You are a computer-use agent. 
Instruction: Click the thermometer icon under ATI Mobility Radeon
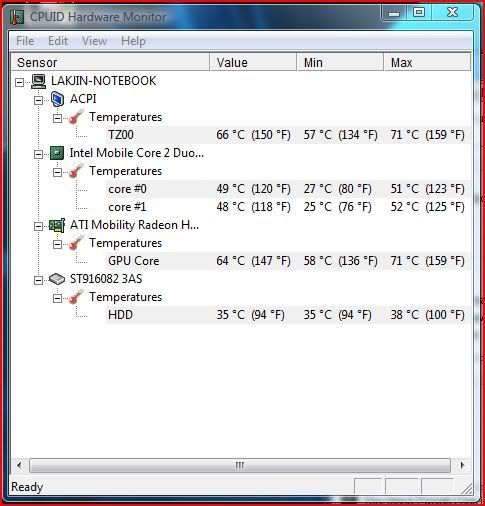[x=76, y=243]
